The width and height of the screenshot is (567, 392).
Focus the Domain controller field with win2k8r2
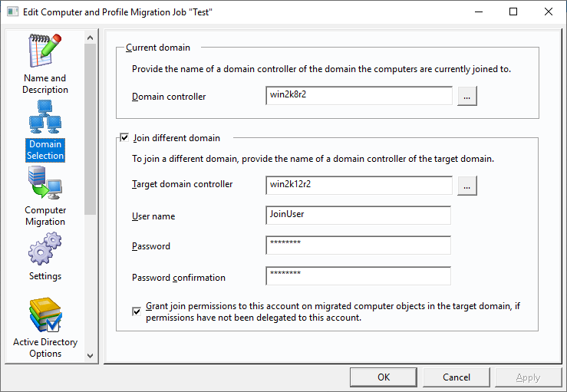[x=359, y=96]
